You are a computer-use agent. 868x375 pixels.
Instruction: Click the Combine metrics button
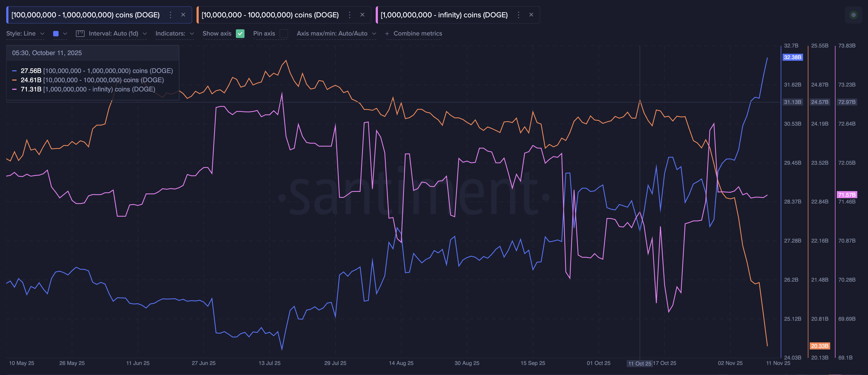coord(418,33)
